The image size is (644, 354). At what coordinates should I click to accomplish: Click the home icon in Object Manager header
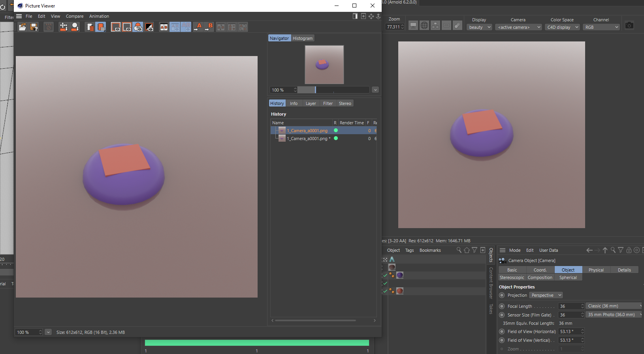click(x=467, y=250)
